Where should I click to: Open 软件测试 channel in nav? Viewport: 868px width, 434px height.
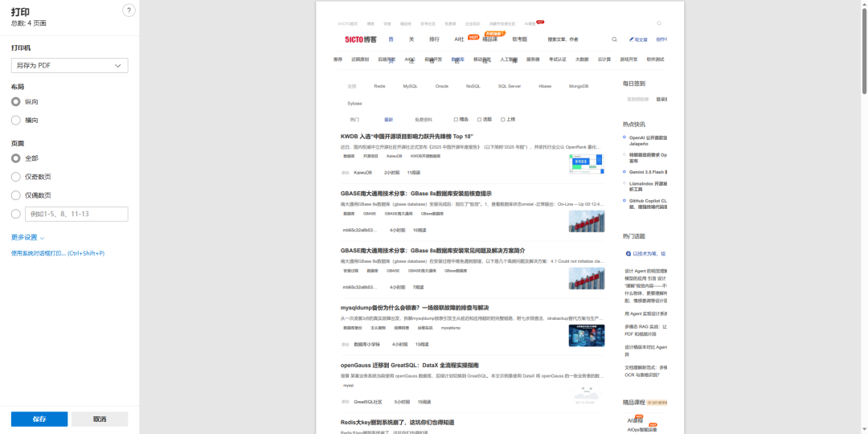coord(656,59)
